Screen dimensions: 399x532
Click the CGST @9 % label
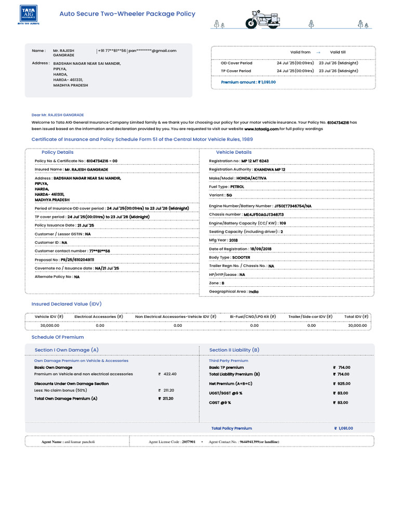[x=220, y=403]
